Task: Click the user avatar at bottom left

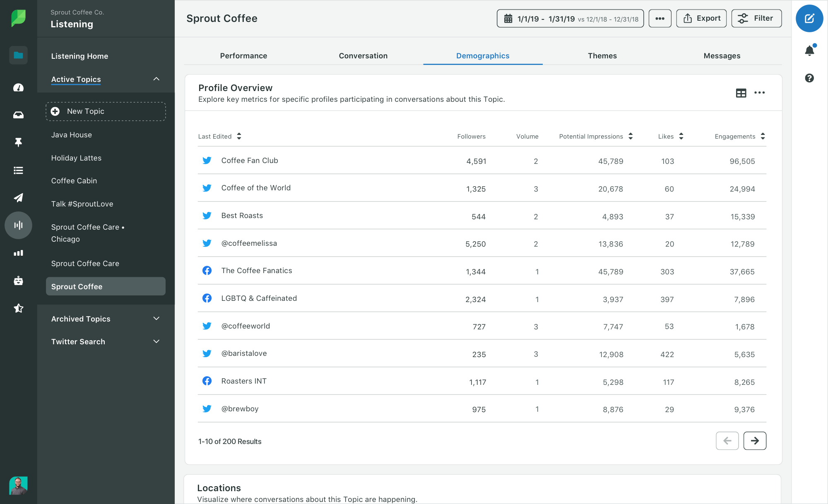Action: [18, 485]
